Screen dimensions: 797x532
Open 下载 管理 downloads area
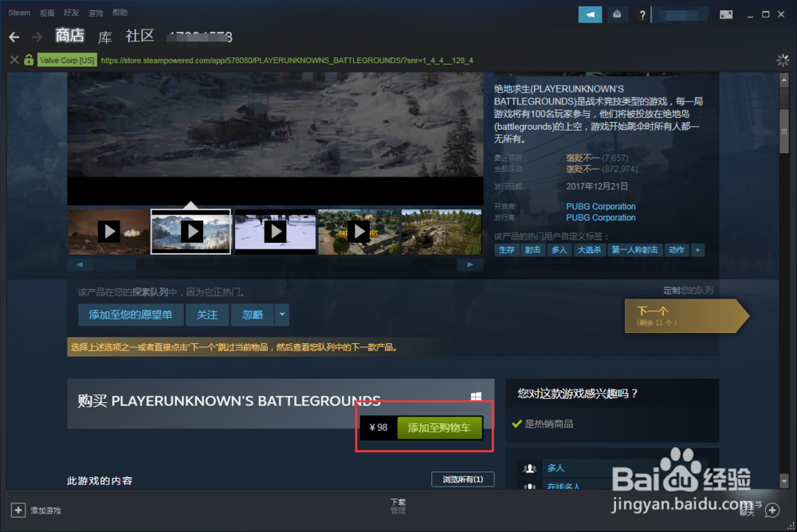point(398,506)
